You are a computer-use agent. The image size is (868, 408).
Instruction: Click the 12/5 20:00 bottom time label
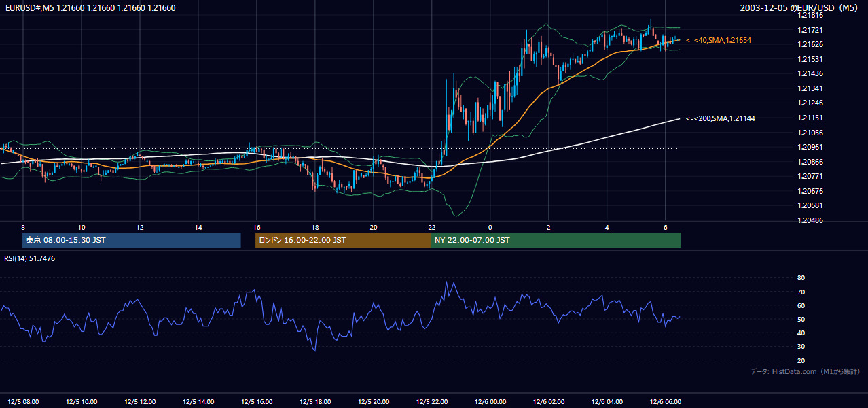click(x=373, y=401)
